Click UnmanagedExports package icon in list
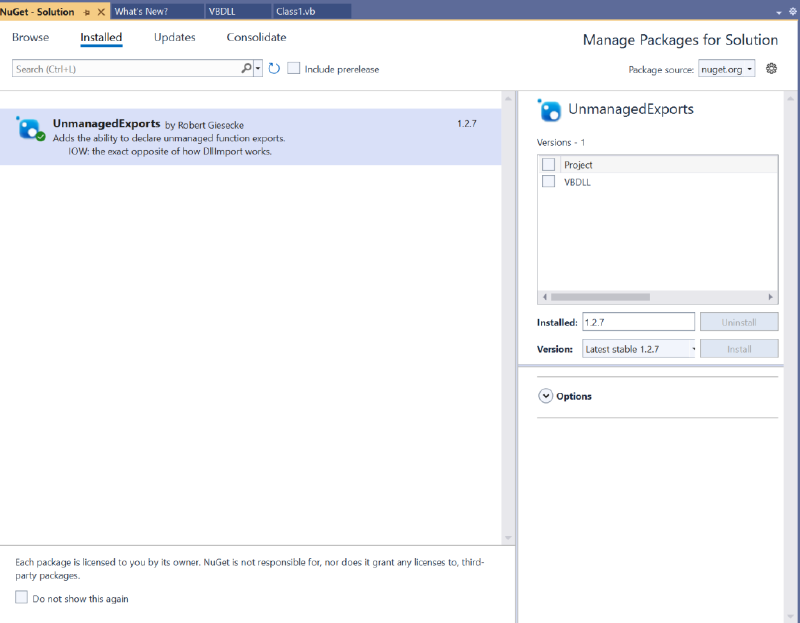 31,129
